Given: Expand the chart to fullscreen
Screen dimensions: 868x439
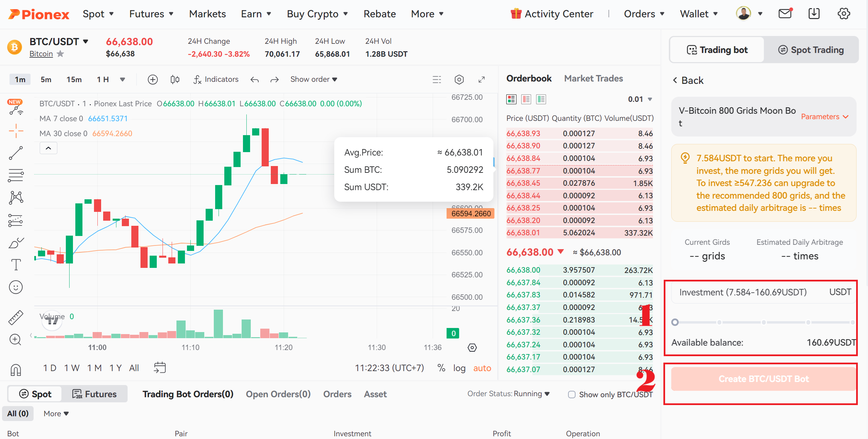Looking at the screenshot, I should pyautogui.click(x=482, y=79).
